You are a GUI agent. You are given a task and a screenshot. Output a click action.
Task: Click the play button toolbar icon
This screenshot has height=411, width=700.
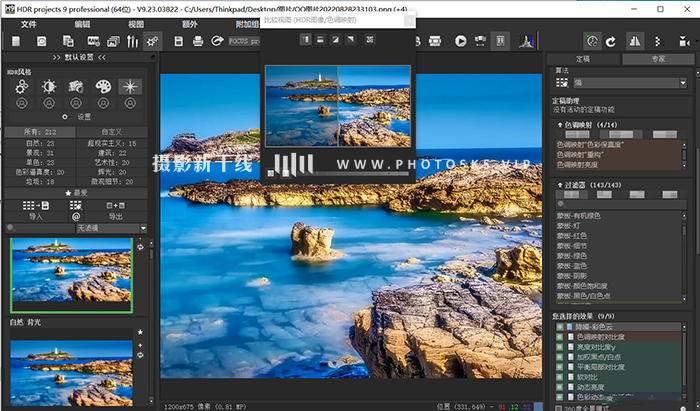[x=461, y=42]
